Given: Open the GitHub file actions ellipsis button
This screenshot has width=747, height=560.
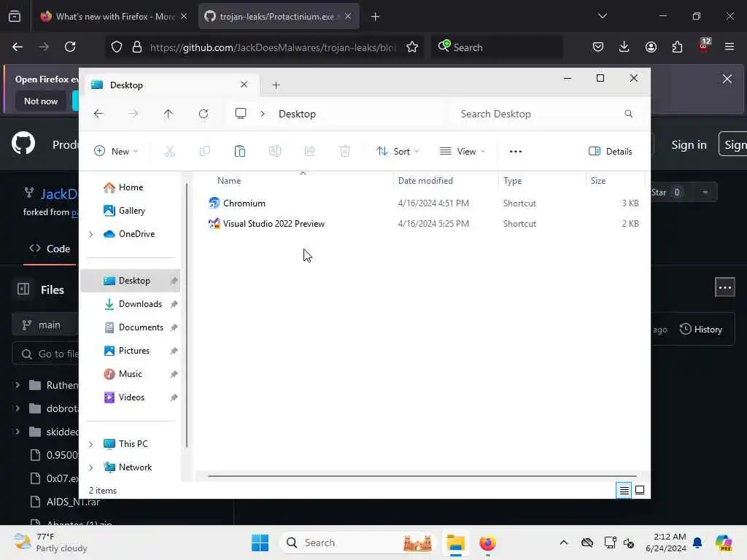Looking at the screenshot, I should click(724, 287).
